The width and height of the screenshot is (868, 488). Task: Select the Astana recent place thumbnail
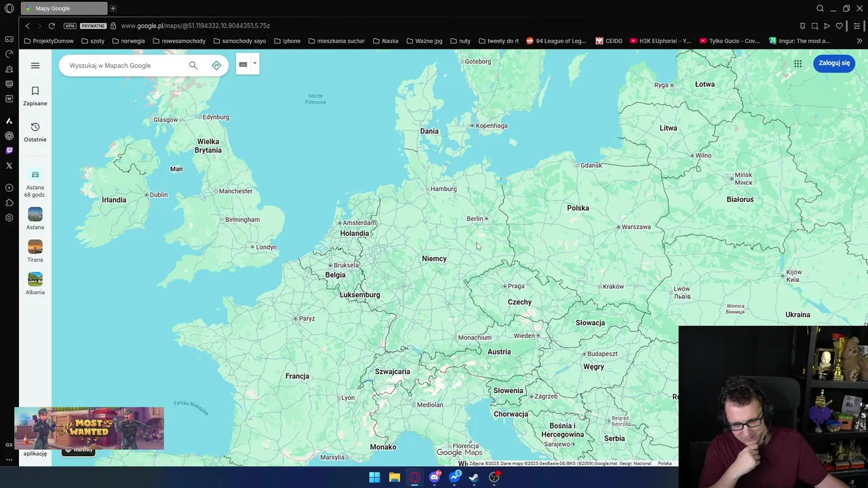point(35,218)
